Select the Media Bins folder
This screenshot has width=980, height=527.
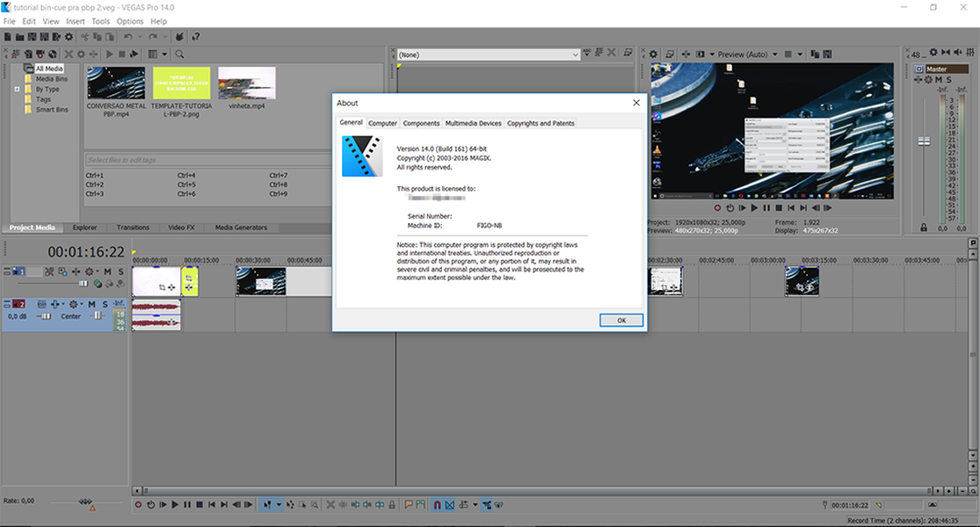click(x=51, y=79)
